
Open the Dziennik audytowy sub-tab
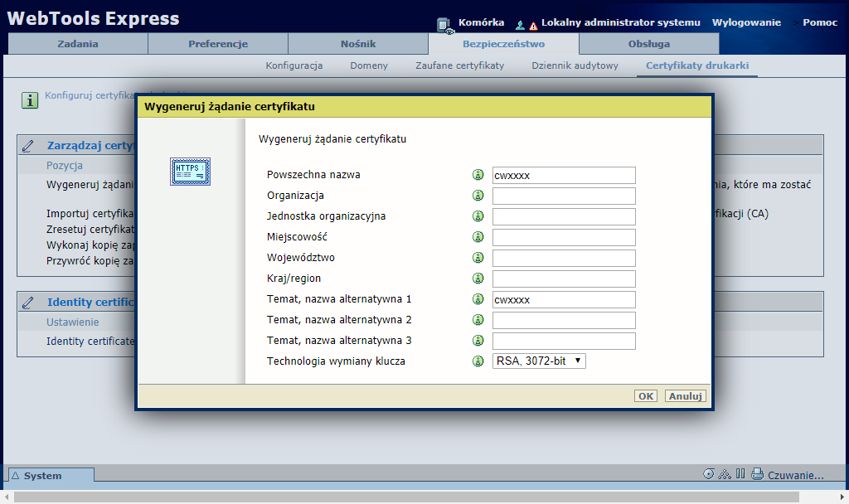(575, 65)
